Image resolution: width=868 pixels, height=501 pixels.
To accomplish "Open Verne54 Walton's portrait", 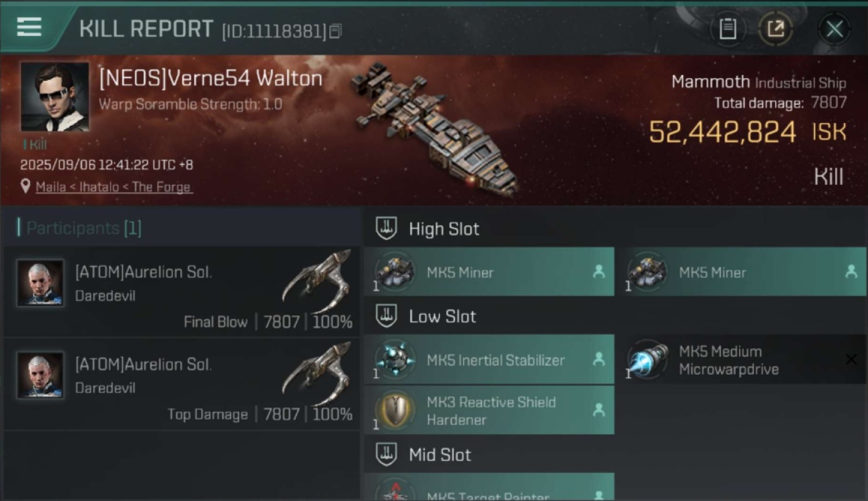I will [x=55, y=97].
